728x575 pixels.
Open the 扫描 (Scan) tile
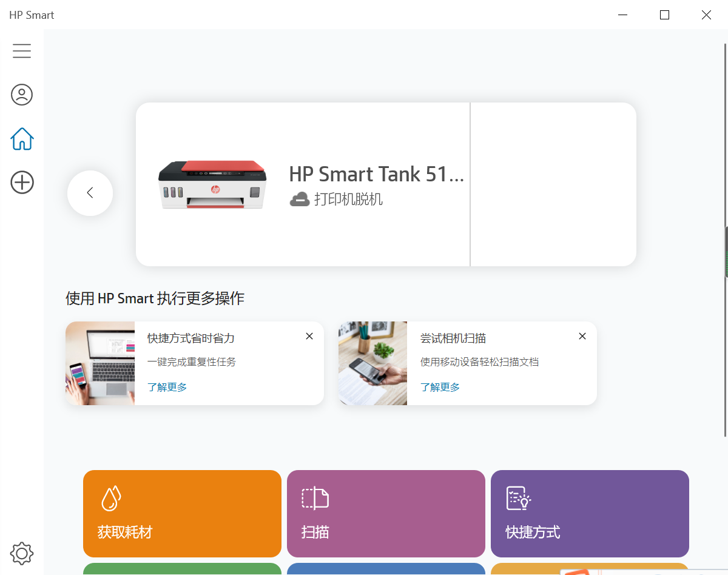click(x=386, y=514)
